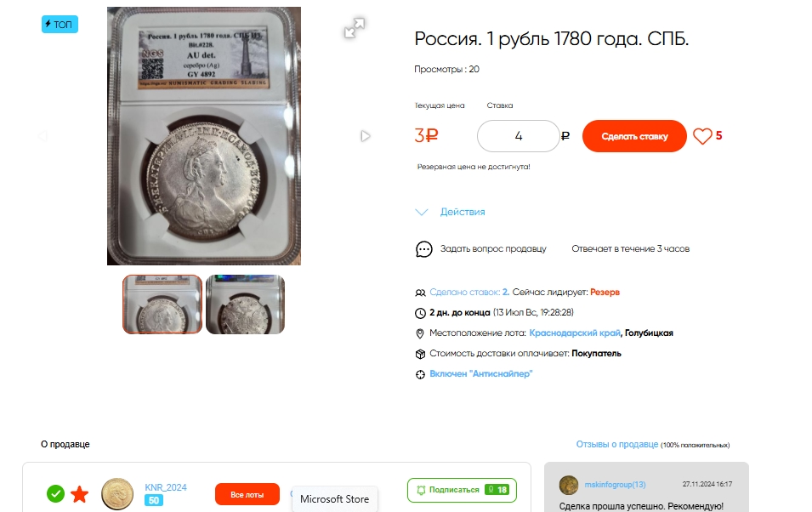Click the orange star seller icon
Screen dimensions: 812x512
(x=79, y=493)
